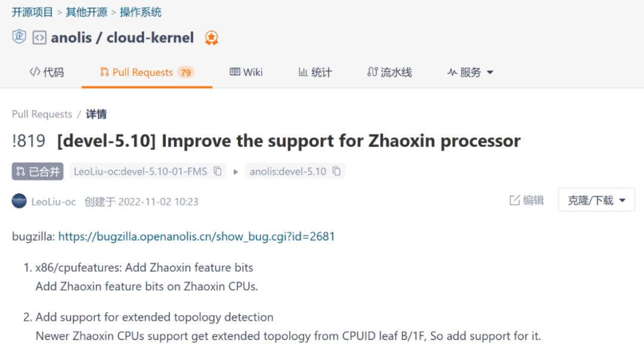Open the 流水线 tab
This screenshot has width=644, height=364.
point(389,72)
